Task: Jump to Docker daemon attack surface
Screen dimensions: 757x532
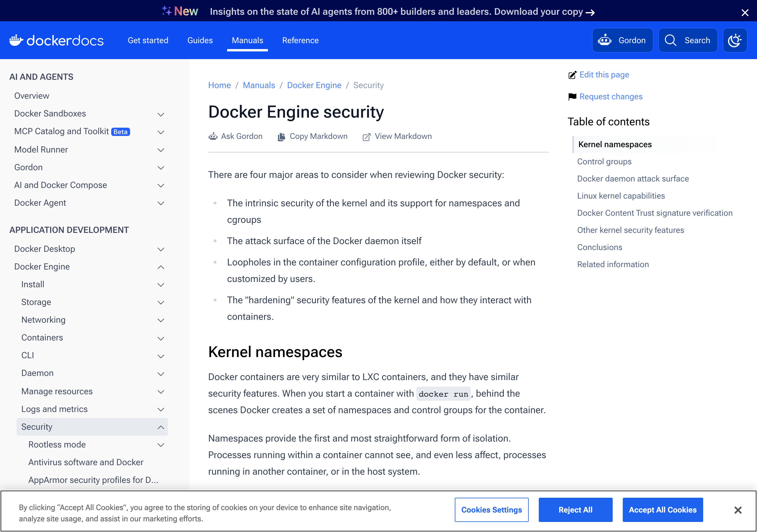Action: click(x=633, y=179)
